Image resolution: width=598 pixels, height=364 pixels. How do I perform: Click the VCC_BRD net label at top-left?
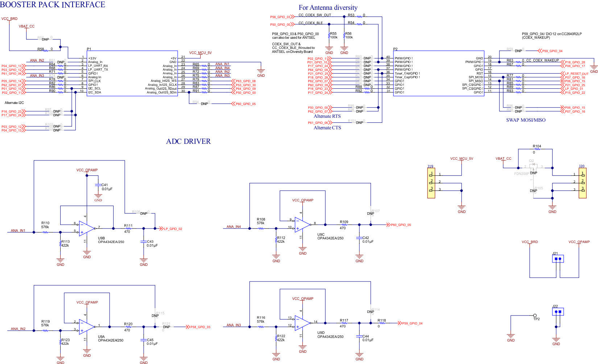pos(9,18)
